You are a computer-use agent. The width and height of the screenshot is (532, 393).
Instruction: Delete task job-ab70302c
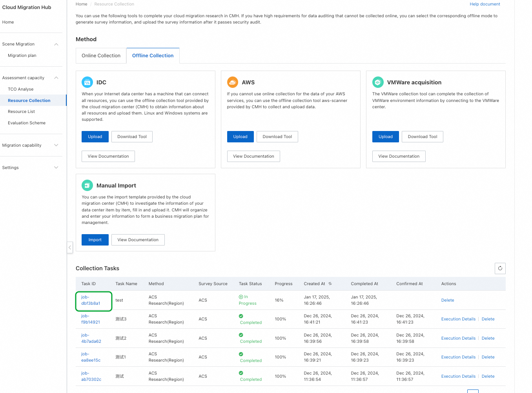click(x=488, y=377)
